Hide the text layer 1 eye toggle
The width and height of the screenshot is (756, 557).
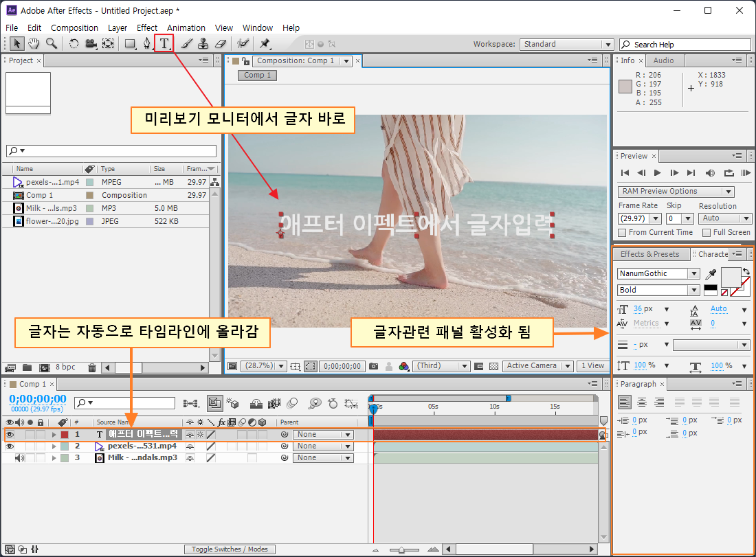[10, 434]
